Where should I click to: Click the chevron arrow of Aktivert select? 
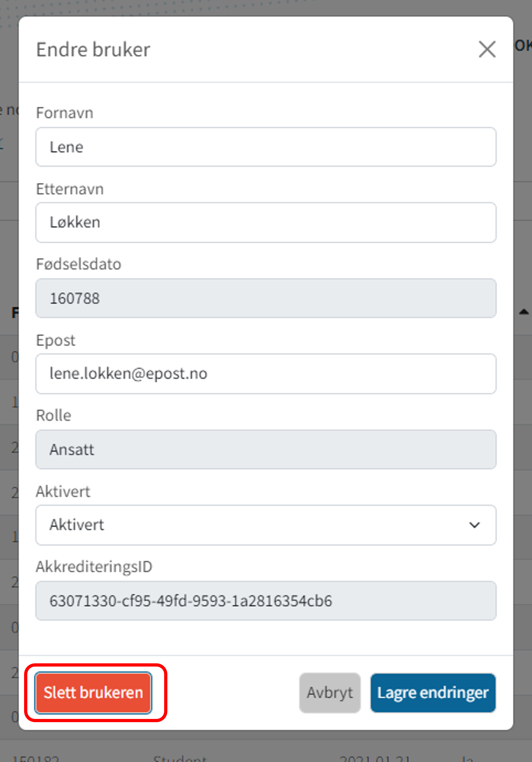point(474,525)
